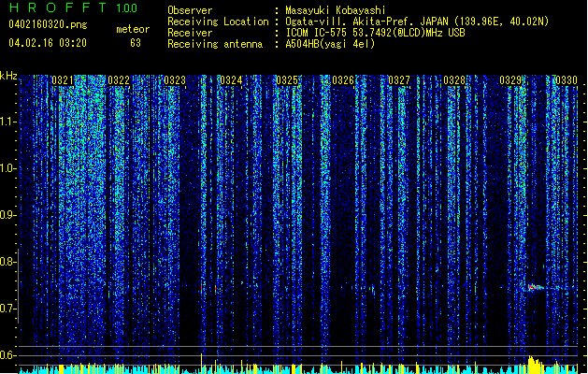Click the kHz axis unit label
This screenshot has width=588, height=374.
[8, 76]
